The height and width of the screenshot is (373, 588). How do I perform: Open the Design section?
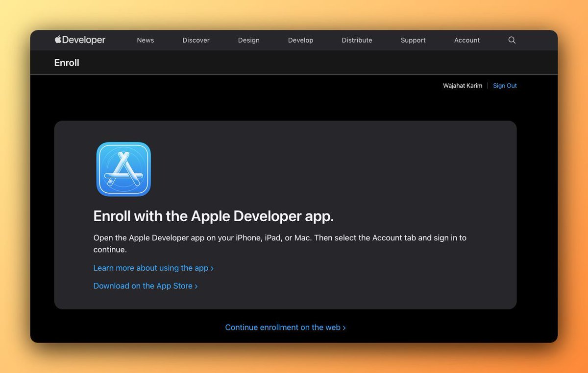248,40
